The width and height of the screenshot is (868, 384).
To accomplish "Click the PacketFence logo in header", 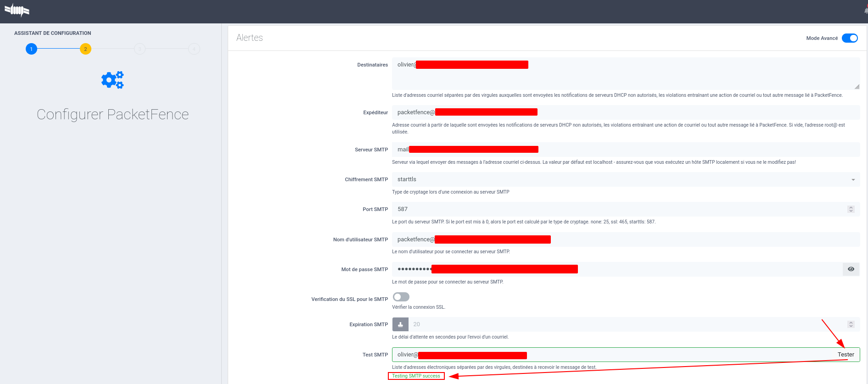I will pos(17,10).
